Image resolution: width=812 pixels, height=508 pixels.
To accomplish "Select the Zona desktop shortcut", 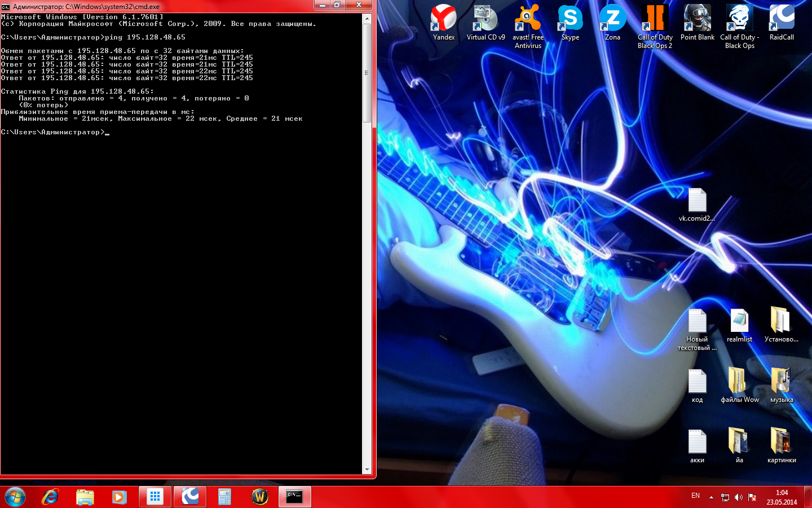I will point(612,23).
